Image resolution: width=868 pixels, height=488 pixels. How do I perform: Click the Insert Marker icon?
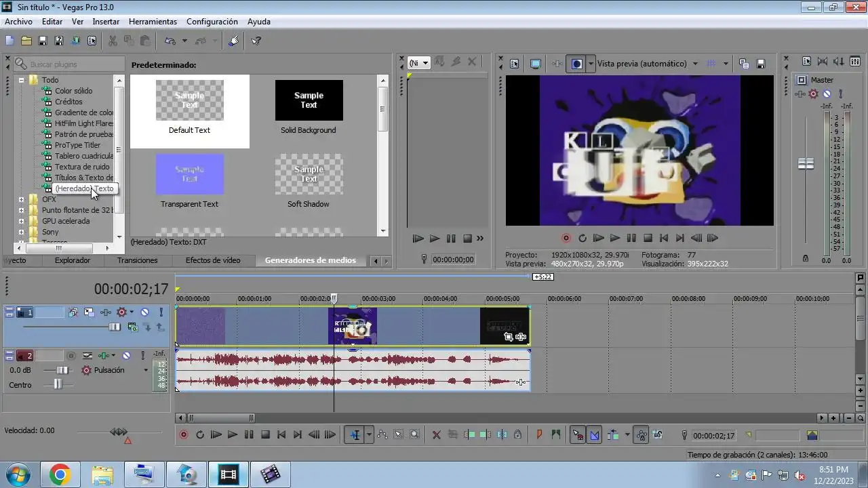540,435
